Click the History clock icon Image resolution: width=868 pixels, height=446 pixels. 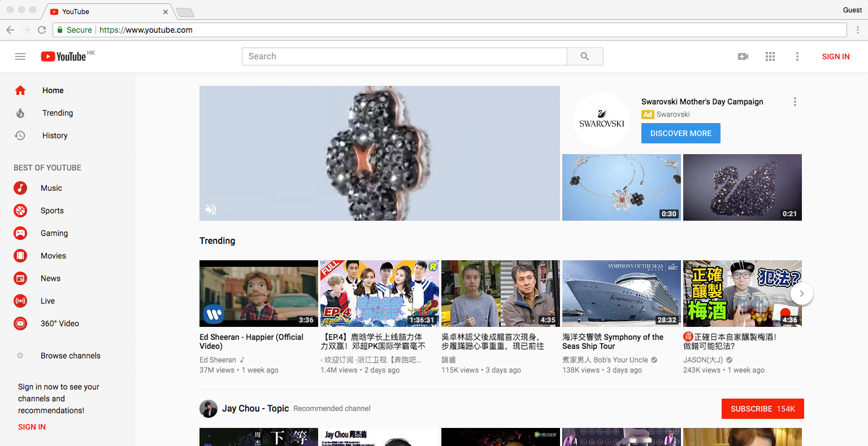pyautogui.click(x=20, y=135)
